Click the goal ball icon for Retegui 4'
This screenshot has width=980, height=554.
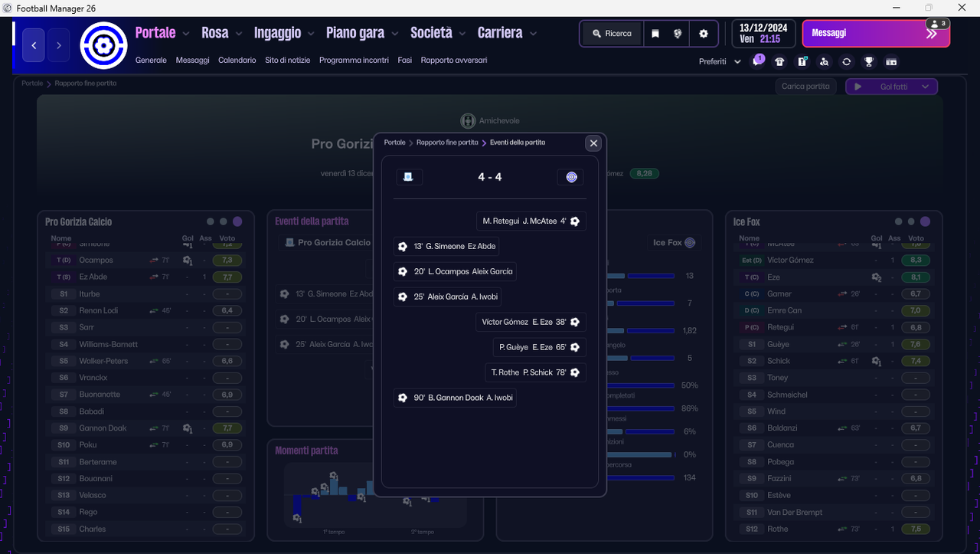(x=575, y=221)
